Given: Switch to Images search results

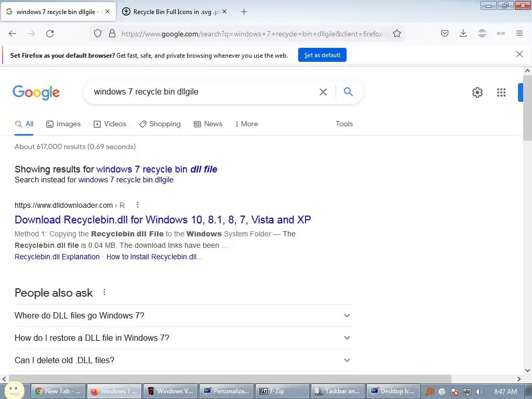Looking at the screenshot, I should click(x=63, y=124).
